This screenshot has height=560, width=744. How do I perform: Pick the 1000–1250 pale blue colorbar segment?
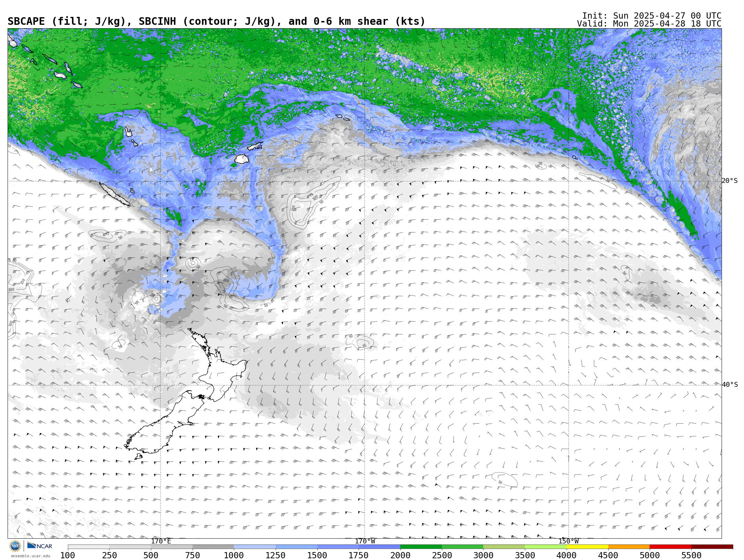(x=255, y=547)
